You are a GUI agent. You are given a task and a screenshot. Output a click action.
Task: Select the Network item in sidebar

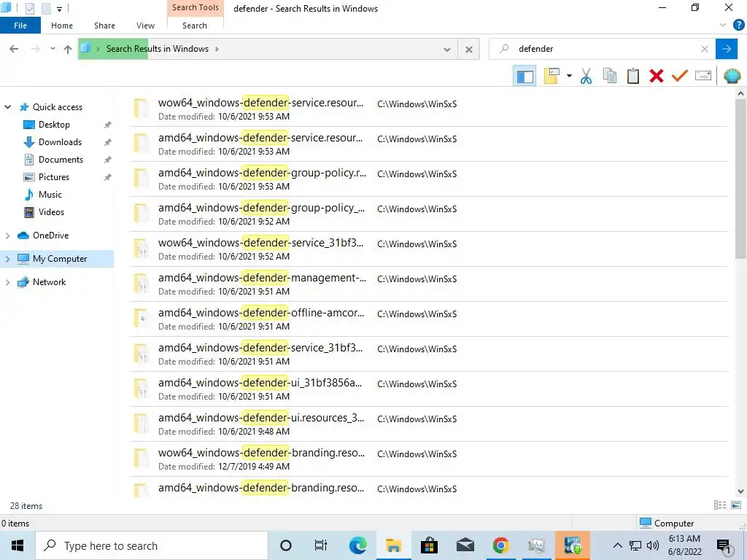pyautogui.click(x=49, y=282)
